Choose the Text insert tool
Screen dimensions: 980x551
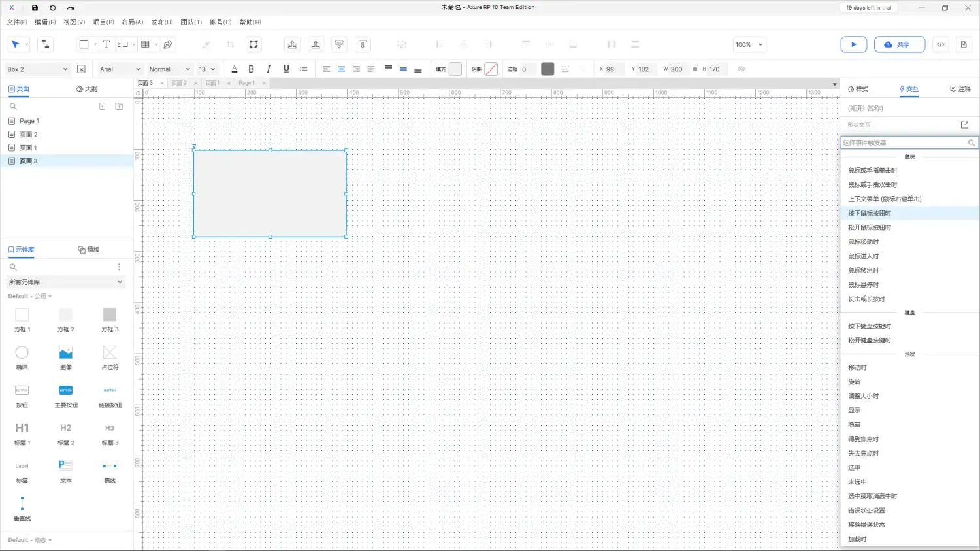click(106, 44)
